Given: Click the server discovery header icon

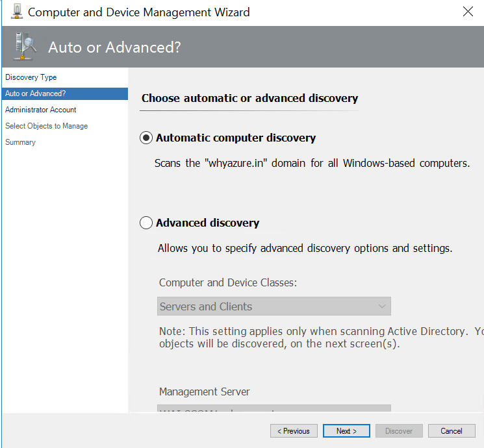Looking at the screenshot, I should coord(25,46).
